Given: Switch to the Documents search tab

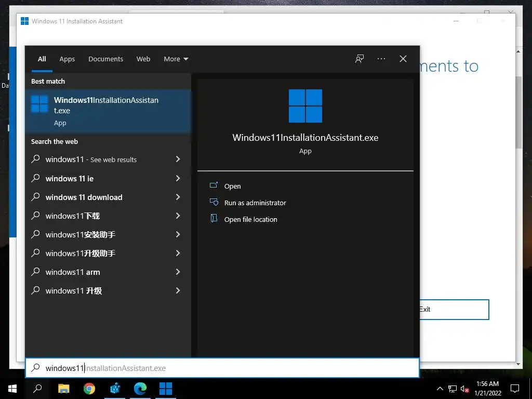Looking at the screenshot, I should point(105,59).
